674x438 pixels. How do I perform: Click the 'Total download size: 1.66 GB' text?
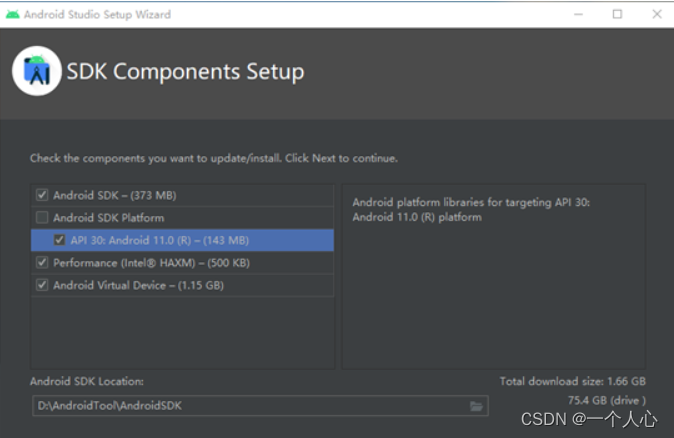pyautogui.click(x=573, y=381)
